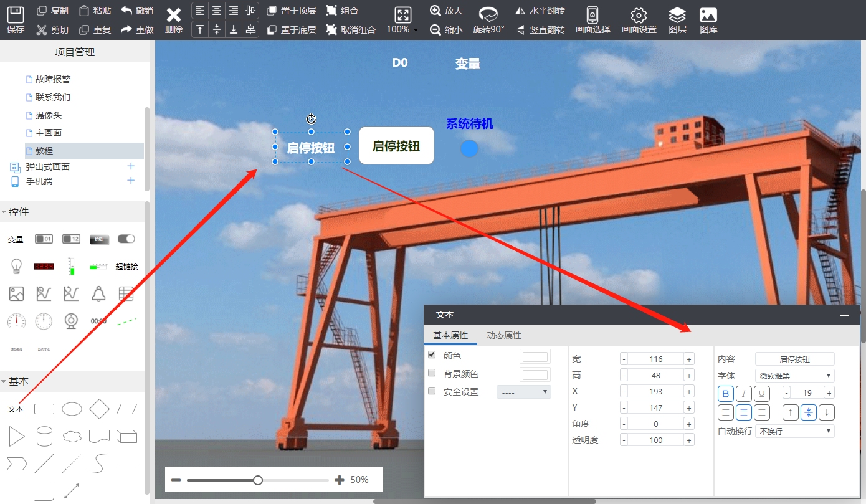Image resolution: width=866 pixels, height=504 pixels.
Task: Select the light bulb control
Action: click(x=16, y=266)
